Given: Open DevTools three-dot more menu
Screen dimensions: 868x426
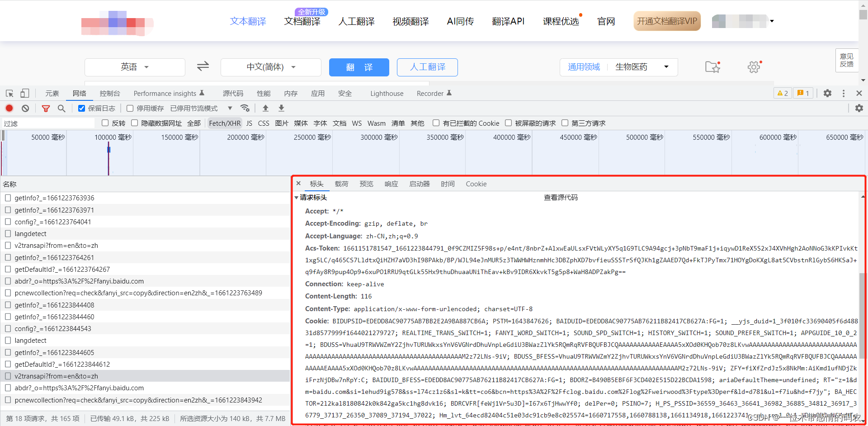Looking at the screenshot, I should (844, 93).
